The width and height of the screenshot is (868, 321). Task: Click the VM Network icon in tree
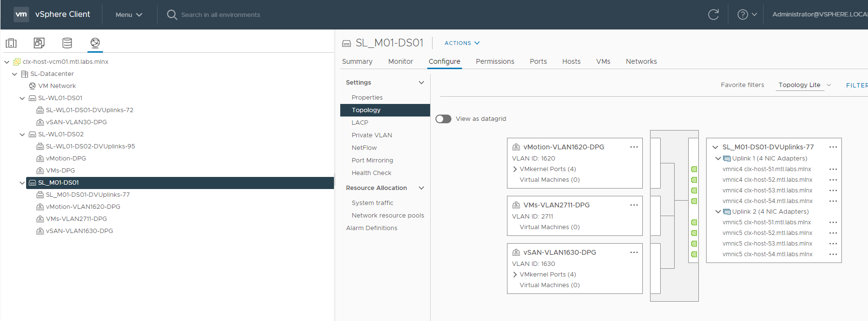pos(32,86)
